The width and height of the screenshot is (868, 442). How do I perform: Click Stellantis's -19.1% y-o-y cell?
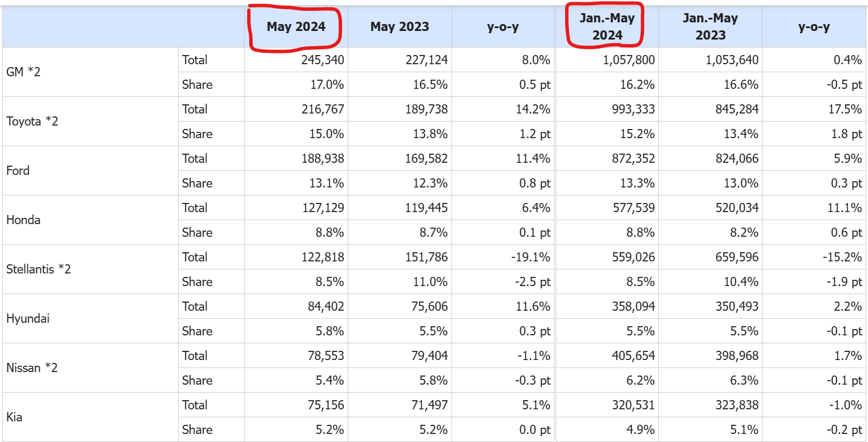pos(532,257)
